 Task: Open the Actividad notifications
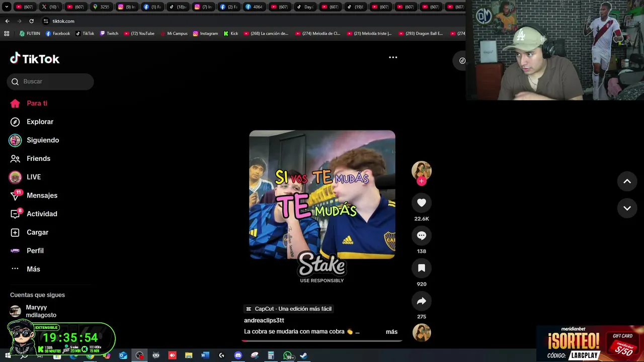point(34,214)
